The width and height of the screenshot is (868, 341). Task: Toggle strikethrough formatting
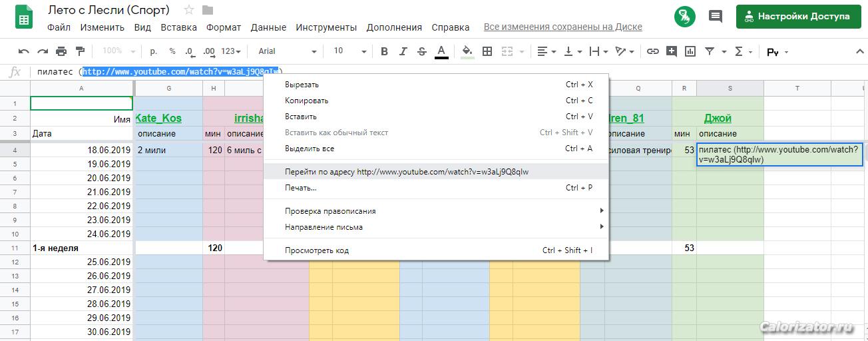click(x=421, y=51)
